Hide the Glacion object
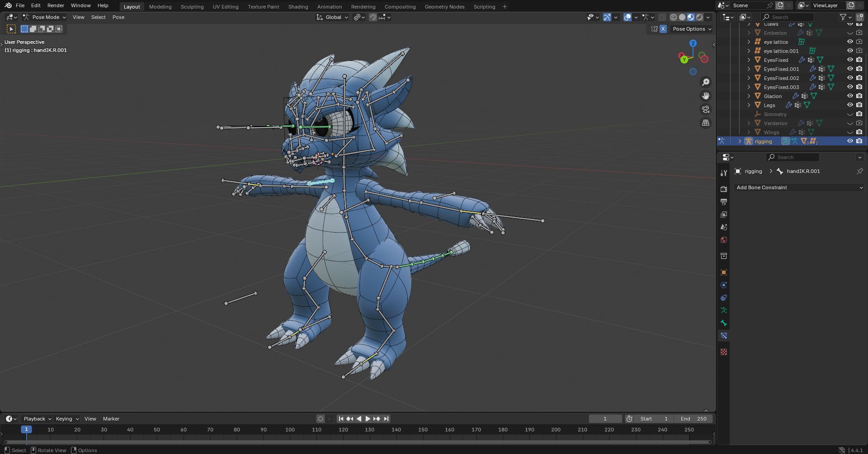Image resolution: width=868 pixels, height=454 pixels. coord(850,96)
